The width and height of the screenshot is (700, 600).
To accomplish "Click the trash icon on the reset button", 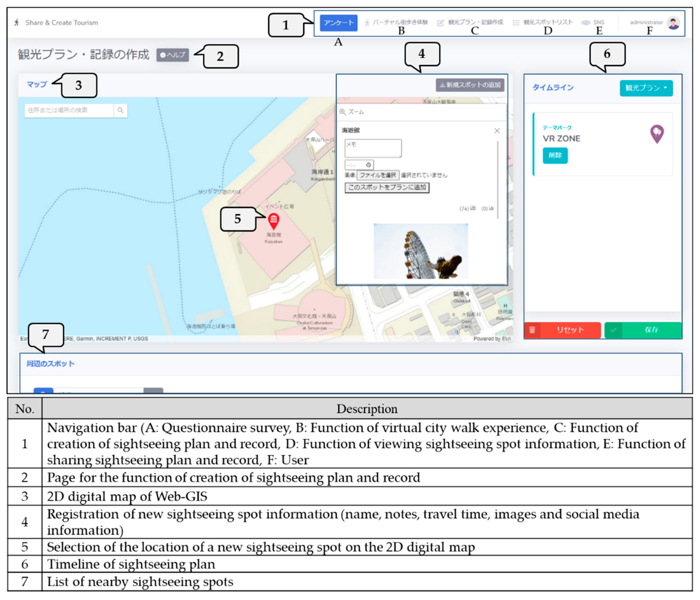I will 532,330.
